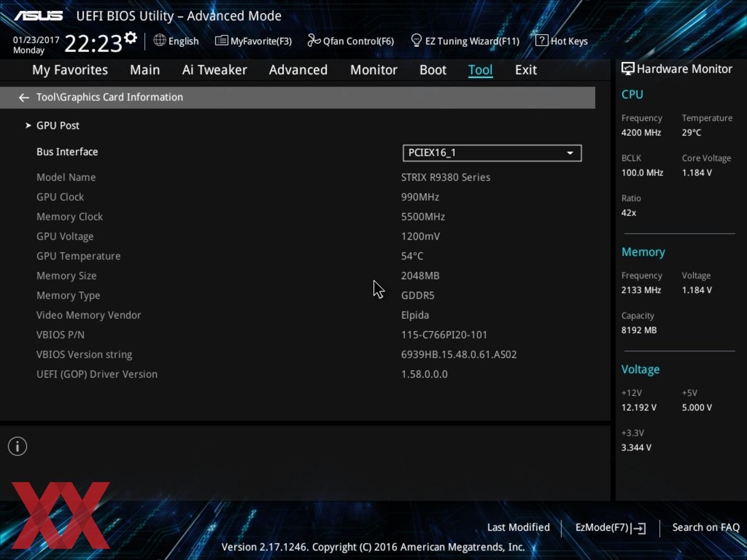The image size is (747, 560).
Task: Click VBIOS Version string value 6939HB.15.48.0.61.AS02
Action: click(459, 355)
